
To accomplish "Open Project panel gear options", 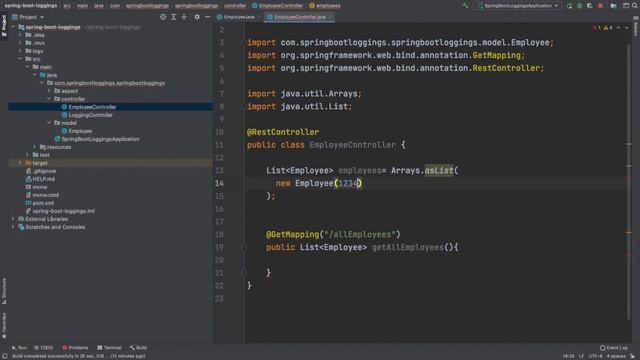I will coord(197,17).
